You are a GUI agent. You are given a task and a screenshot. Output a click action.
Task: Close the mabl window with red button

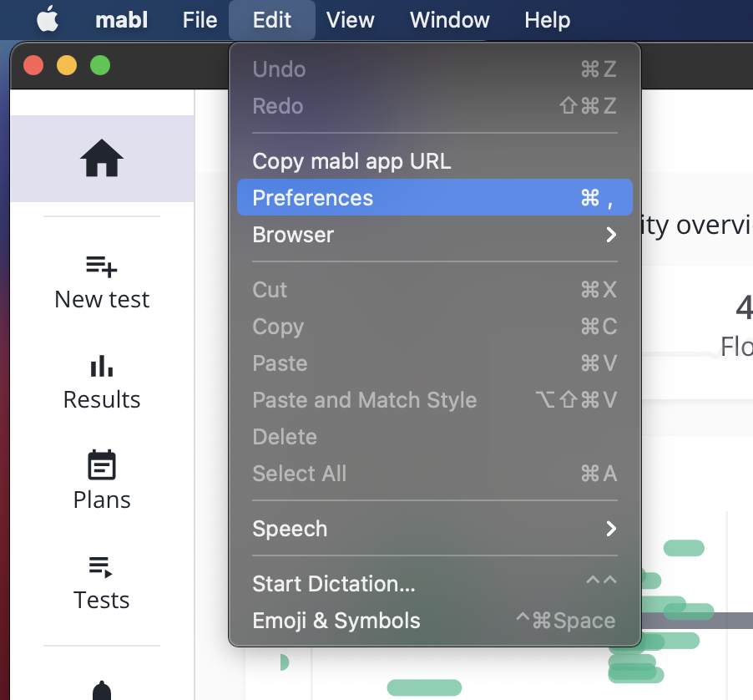pos(33,65)
